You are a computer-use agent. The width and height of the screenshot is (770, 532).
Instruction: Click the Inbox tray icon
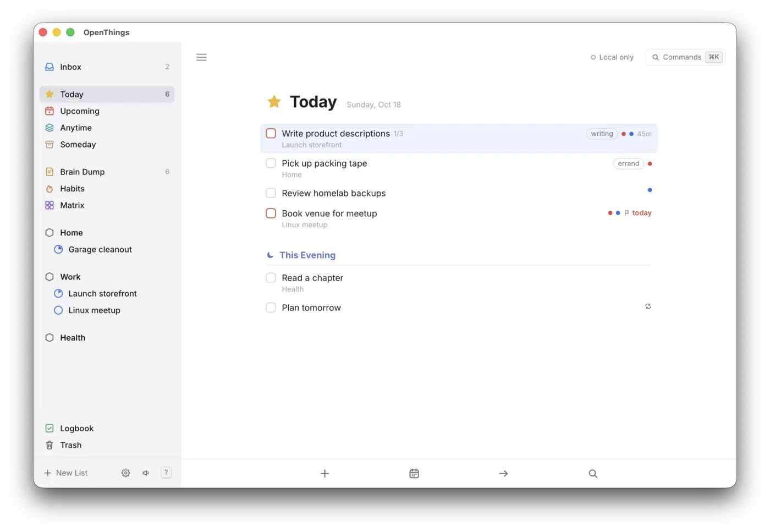pyautogui.click(x=50, y=67)
